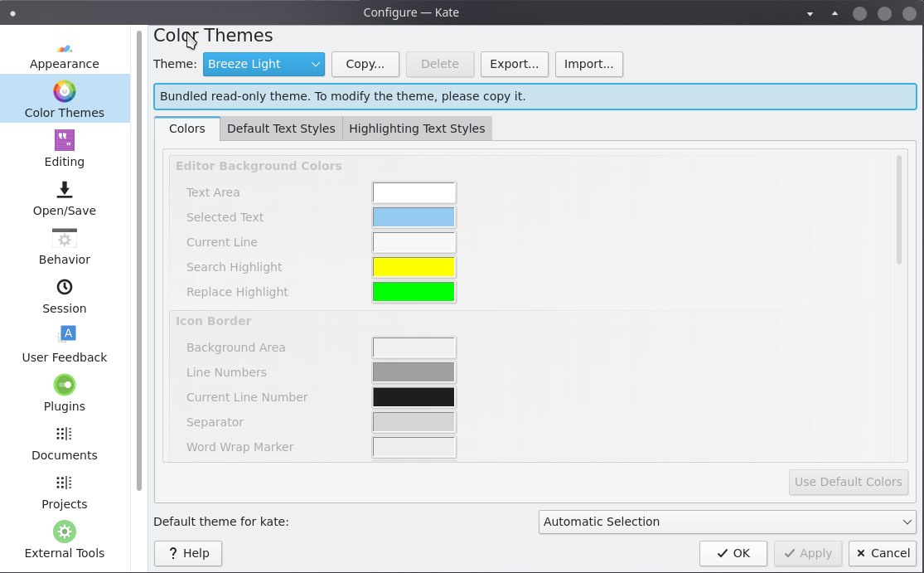Pick the Background Area color swatch
924x573 pixels.
(414, 347)
